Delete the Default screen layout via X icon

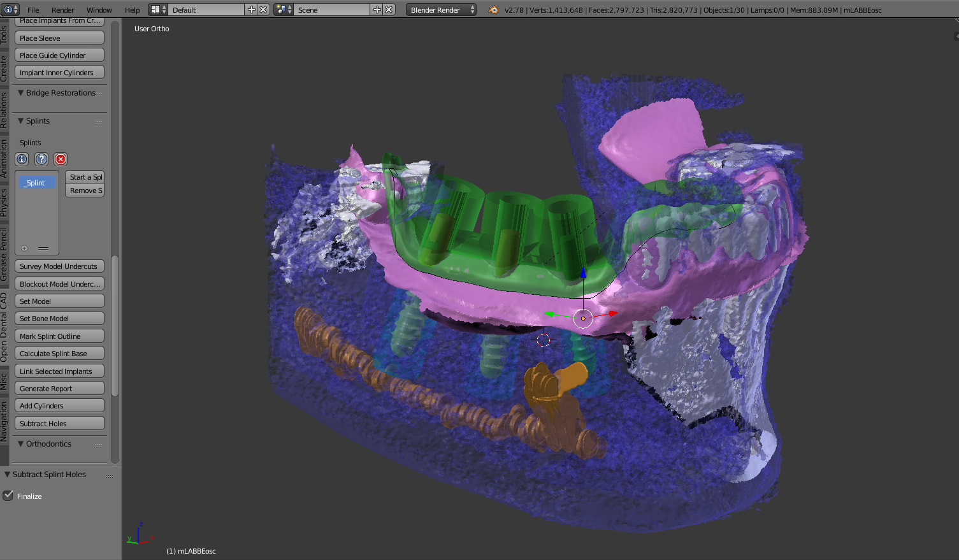tap(263, 10)
